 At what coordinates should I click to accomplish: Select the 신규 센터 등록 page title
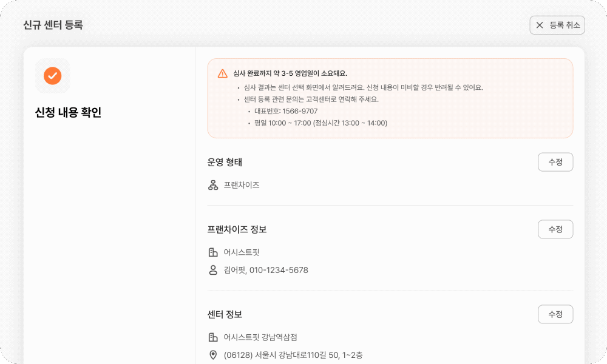[x=53, y=25]
